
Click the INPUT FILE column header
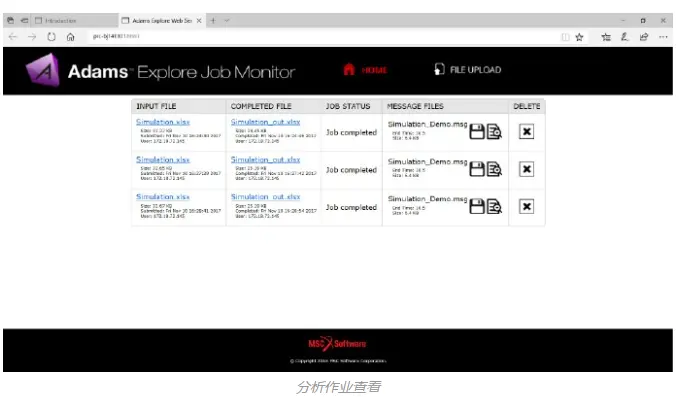[x=156, y=107]
